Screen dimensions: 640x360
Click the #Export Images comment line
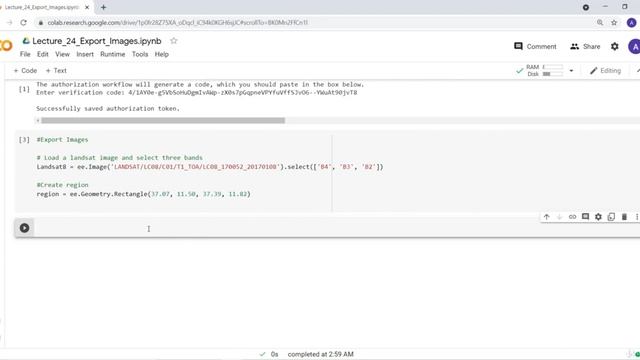[62, 140]
